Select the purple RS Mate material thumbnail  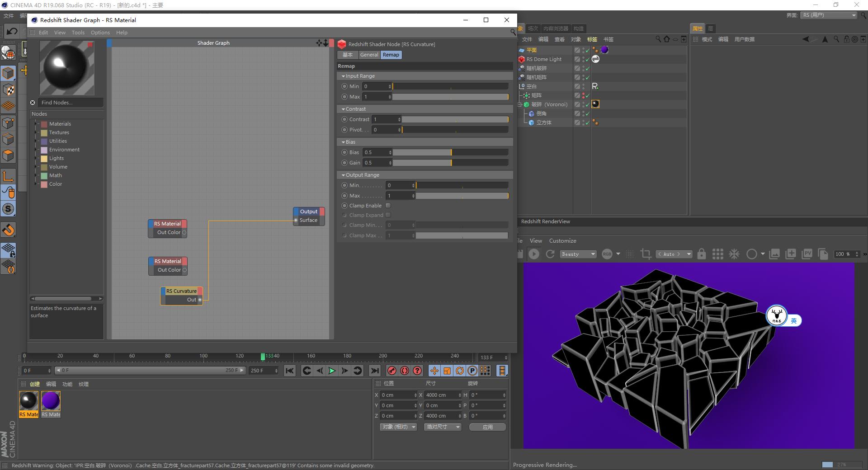click(50, 399)
